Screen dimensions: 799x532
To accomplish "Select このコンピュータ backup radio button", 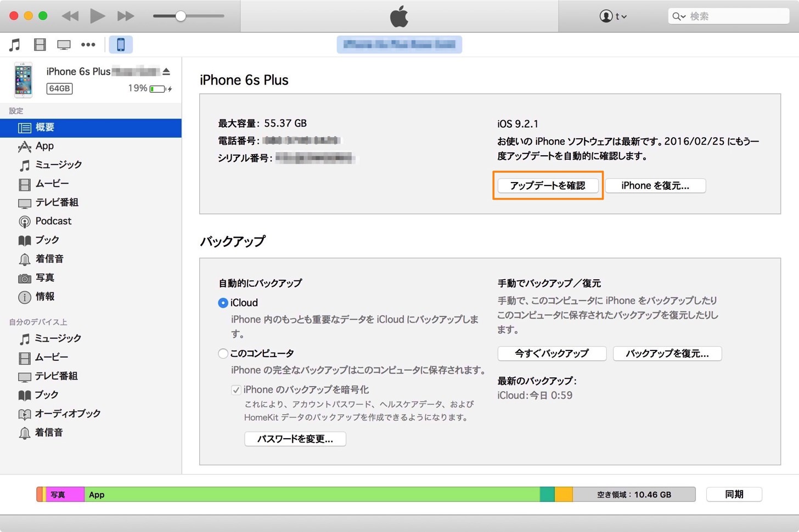I will (223, 354).
